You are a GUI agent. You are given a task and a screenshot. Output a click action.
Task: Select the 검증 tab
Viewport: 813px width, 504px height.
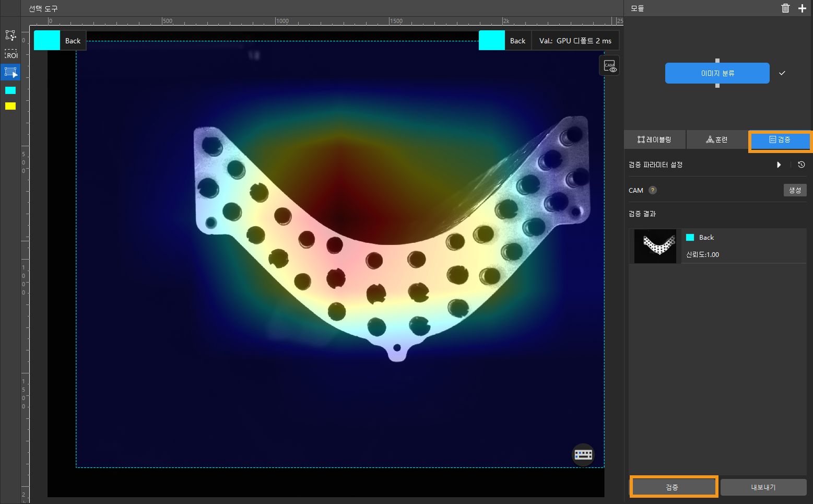pyautogui.click(x=780, y=140)
